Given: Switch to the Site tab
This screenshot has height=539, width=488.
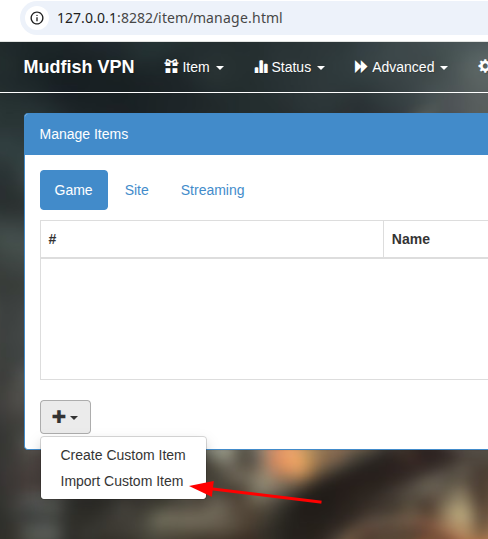Looking at the screenshot, I should click(x=137, y=190).
